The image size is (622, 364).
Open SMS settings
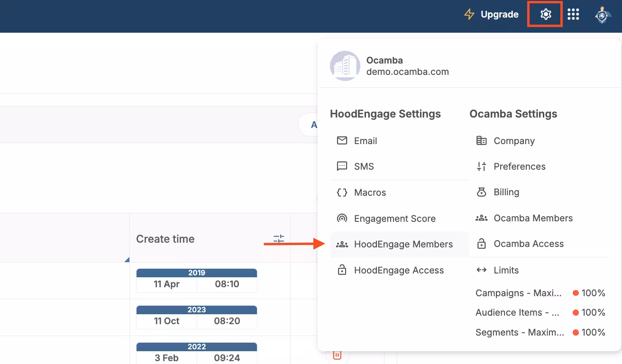point(364,166)
